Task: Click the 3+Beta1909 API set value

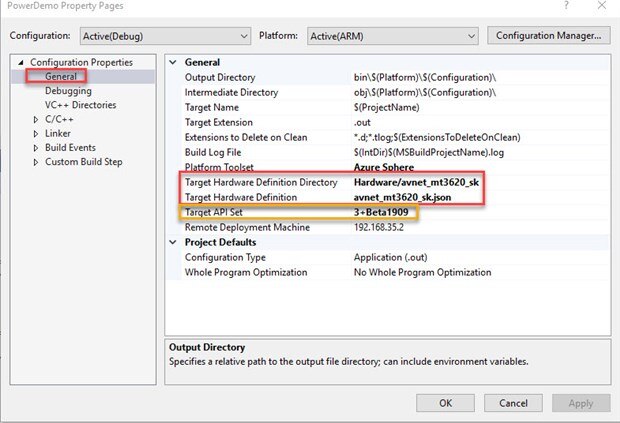Action: (381, 212)
